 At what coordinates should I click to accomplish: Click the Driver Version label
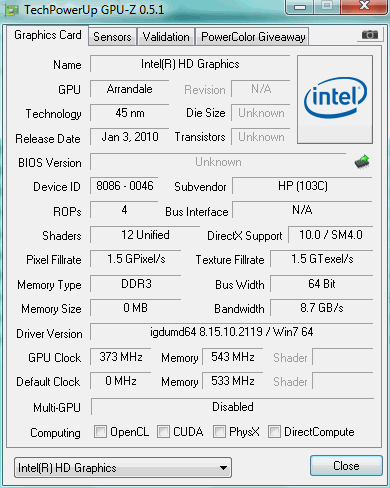pyautogui.click(x=49, y=334)
